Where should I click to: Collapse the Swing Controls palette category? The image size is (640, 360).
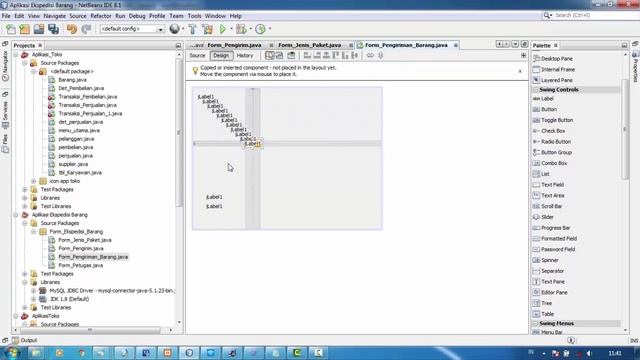click(x=536, y=89)
